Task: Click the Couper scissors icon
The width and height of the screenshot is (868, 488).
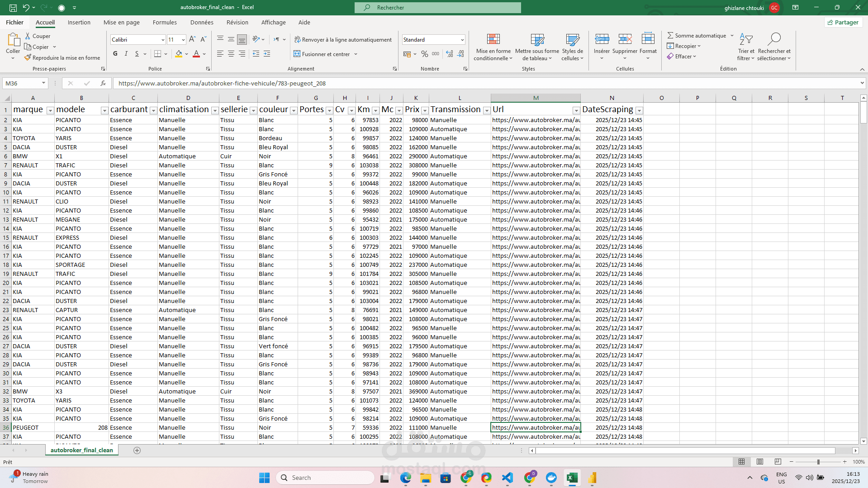Action: click(x=28, y=36)
